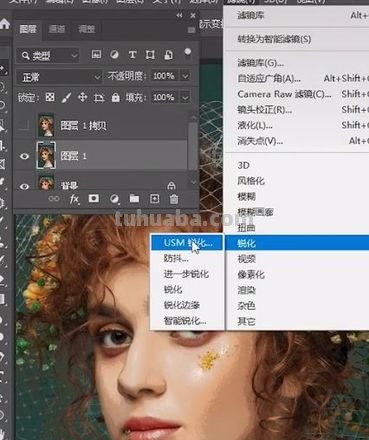Collapse the Layers panel with double arrows
This screenshot has height=440, width=369.
click(180, 15)
